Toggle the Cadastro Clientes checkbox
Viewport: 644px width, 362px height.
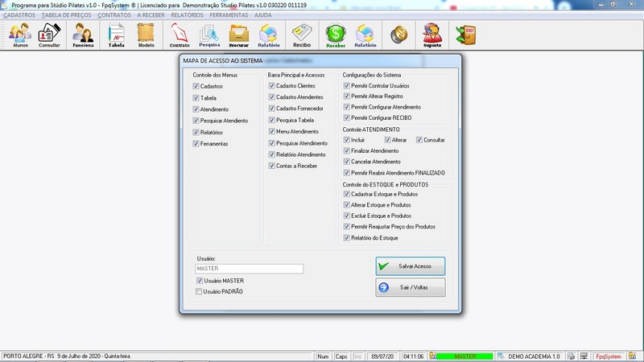[x=271, y=85]
